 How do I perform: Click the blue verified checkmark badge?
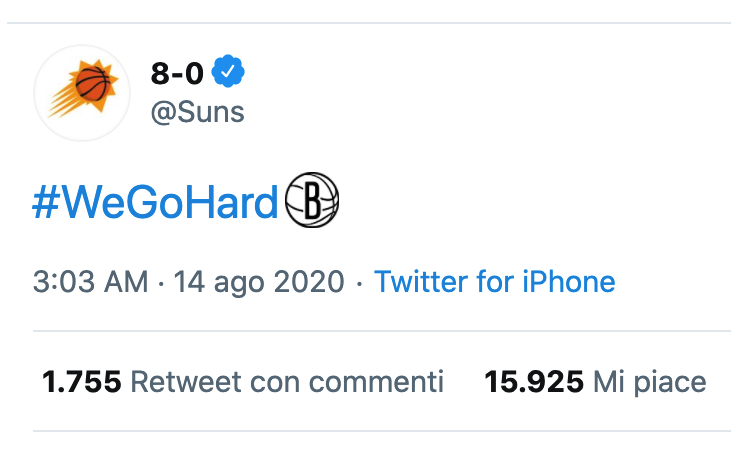(228, 71)
